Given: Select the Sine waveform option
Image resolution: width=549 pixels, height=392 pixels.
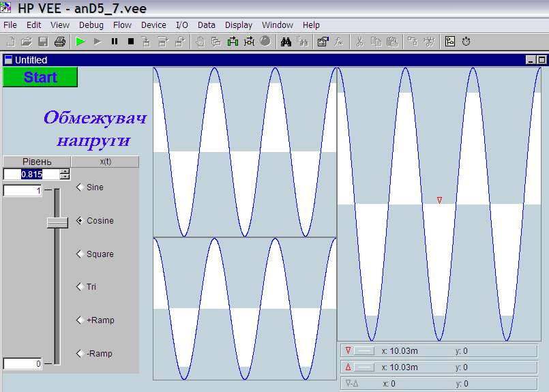Looking at the screenshot, I should (x=90, y=187).
